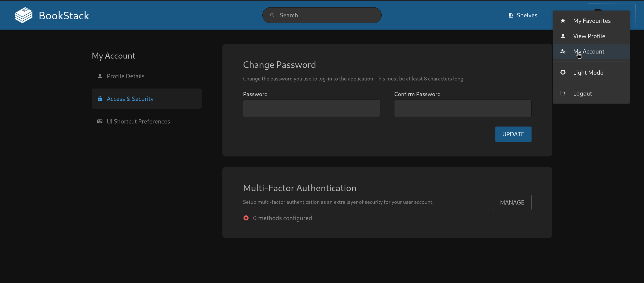Viewport: 644px width, 283px height.
Task: Click Manage for Multi-Factor Authentication
Action: pyautogui.click(x=512, y=202)
